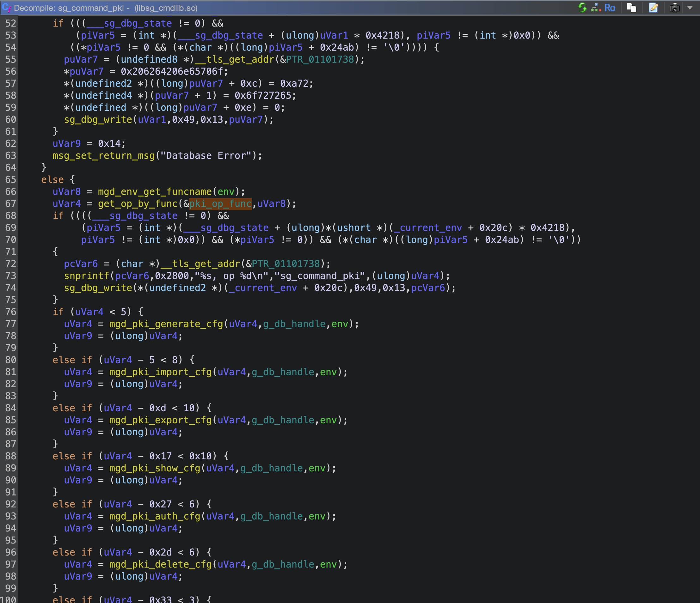Take a snapshot with the camera icon
This screenshot has height=603, width=700.
(x=674, y=8)
